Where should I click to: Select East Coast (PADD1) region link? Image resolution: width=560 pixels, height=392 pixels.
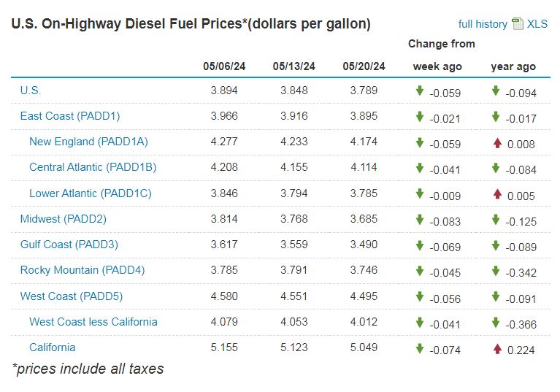pyautogui.click(x=70, y=116)
